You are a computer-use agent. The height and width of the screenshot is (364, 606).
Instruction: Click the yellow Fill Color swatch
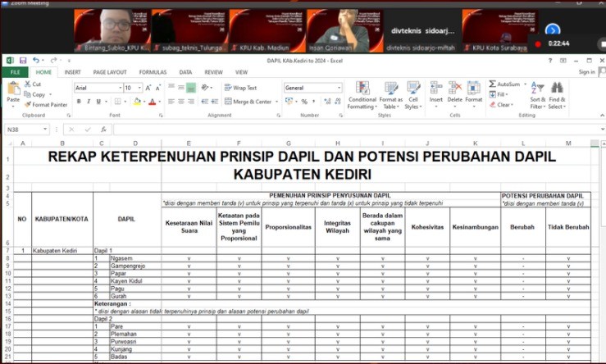(x=138, y=102)
